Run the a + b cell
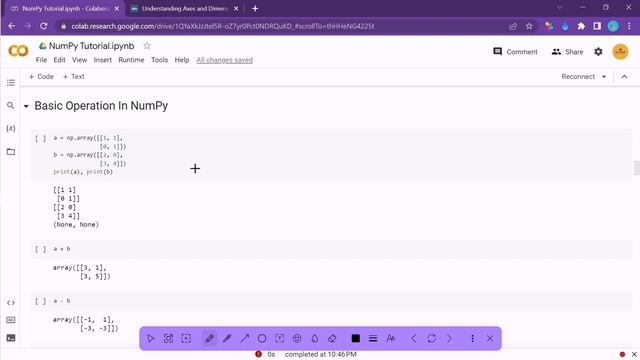This screenshot has height=360, width=640. coord(40,249)
